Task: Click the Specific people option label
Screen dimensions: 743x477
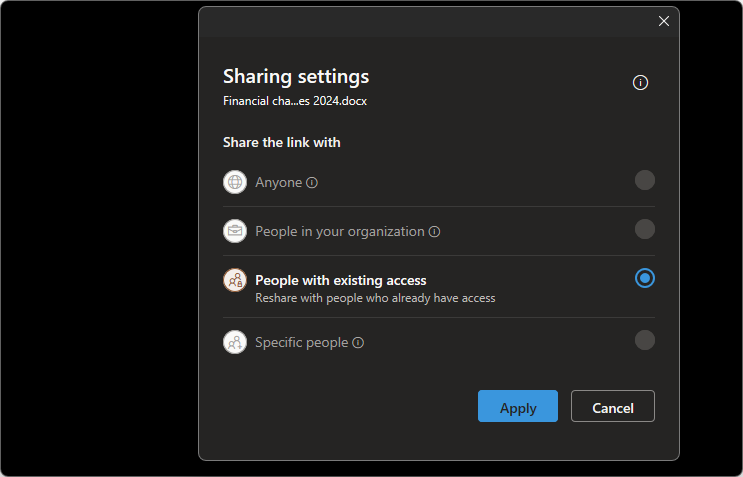Action: [x=301, y=343]
